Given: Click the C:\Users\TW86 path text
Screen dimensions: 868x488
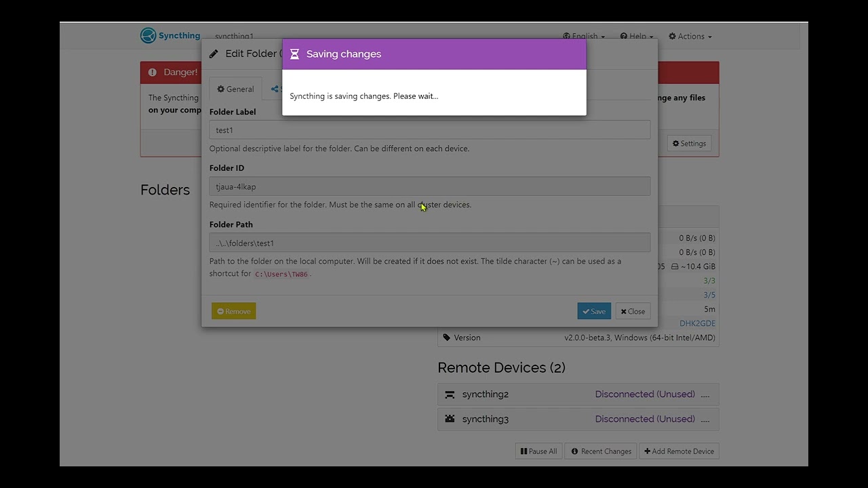Looking at the screenshot, I should 281,274.
